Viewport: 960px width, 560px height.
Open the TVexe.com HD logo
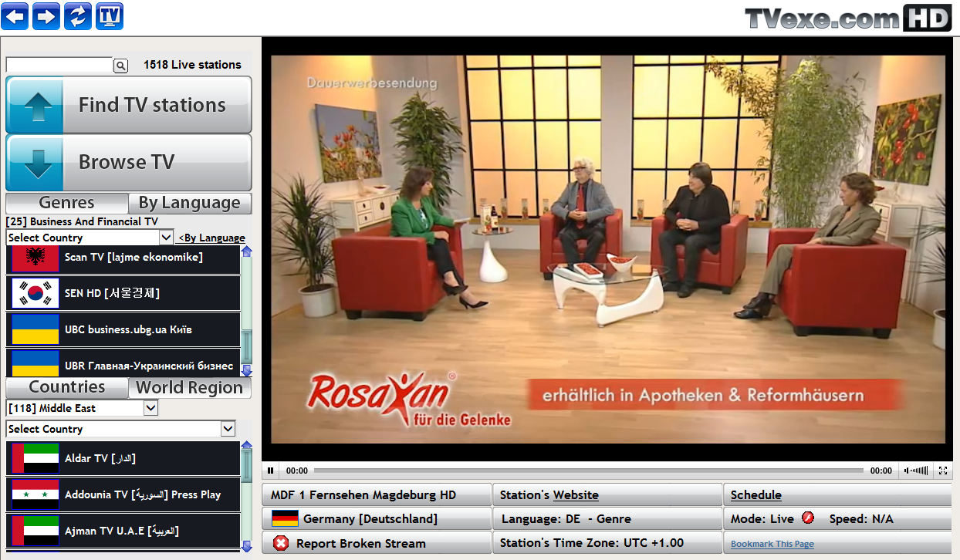[x=848, y=19]
